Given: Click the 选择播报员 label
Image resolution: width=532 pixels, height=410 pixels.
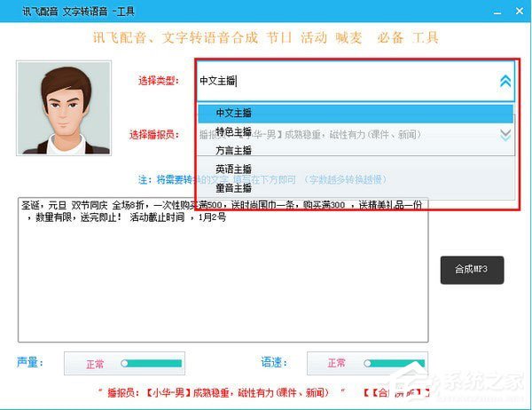Looking at the screenshot, I should coord(153,135).
